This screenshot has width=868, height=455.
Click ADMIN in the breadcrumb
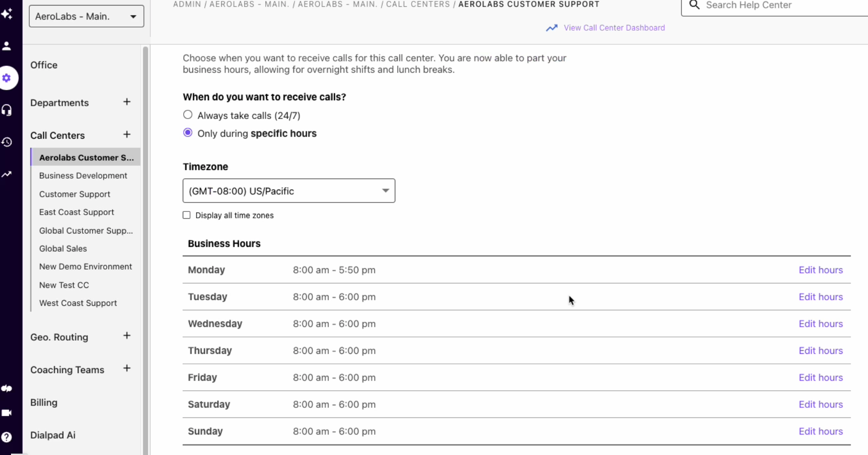point(187,4)
